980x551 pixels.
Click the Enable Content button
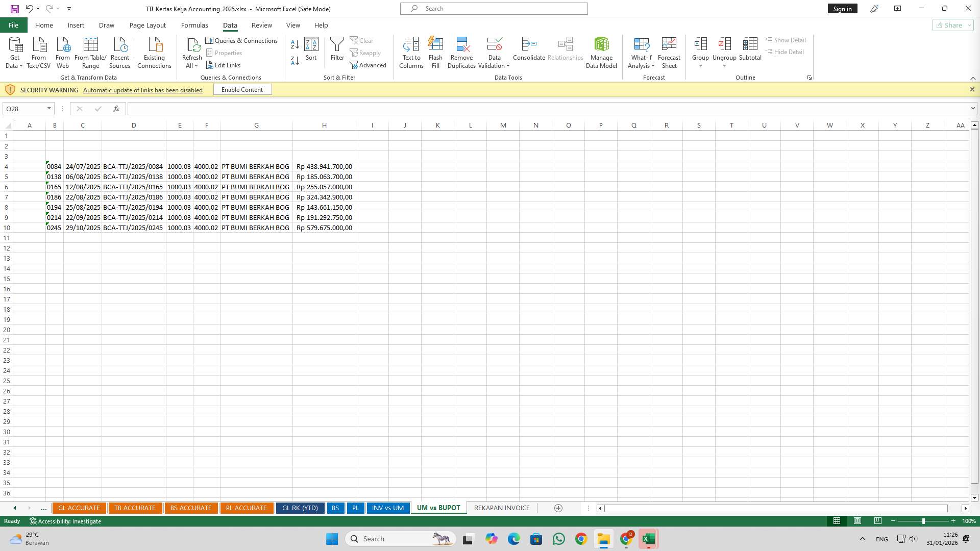[x=242, y=89]
